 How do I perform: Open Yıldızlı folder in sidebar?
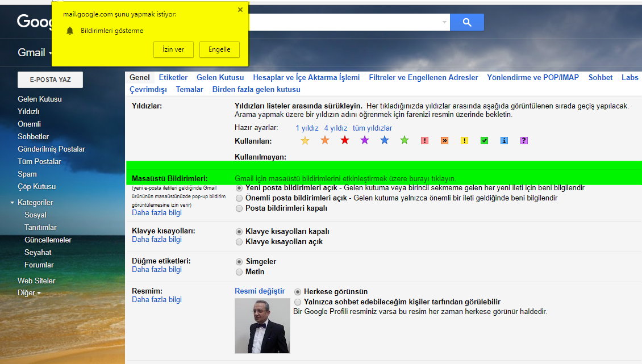tap(28, 111)
